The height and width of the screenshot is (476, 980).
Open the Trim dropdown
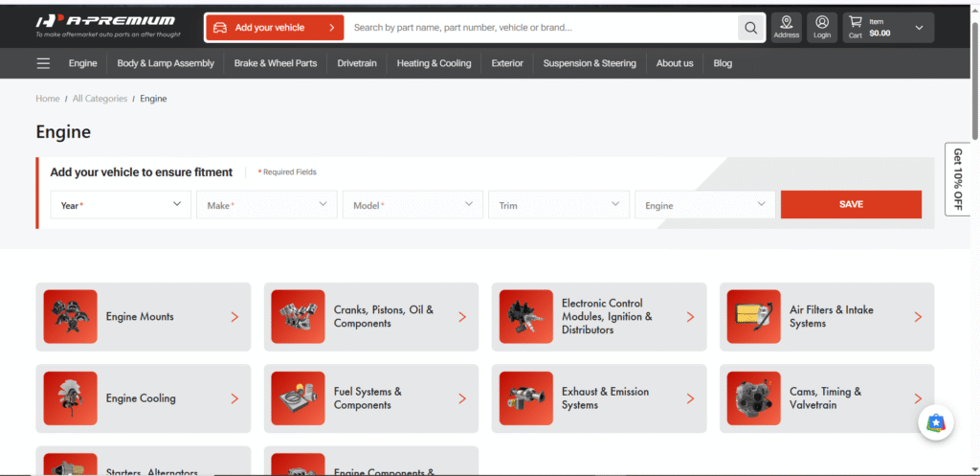pyautogui.click(x=559, y=205)
